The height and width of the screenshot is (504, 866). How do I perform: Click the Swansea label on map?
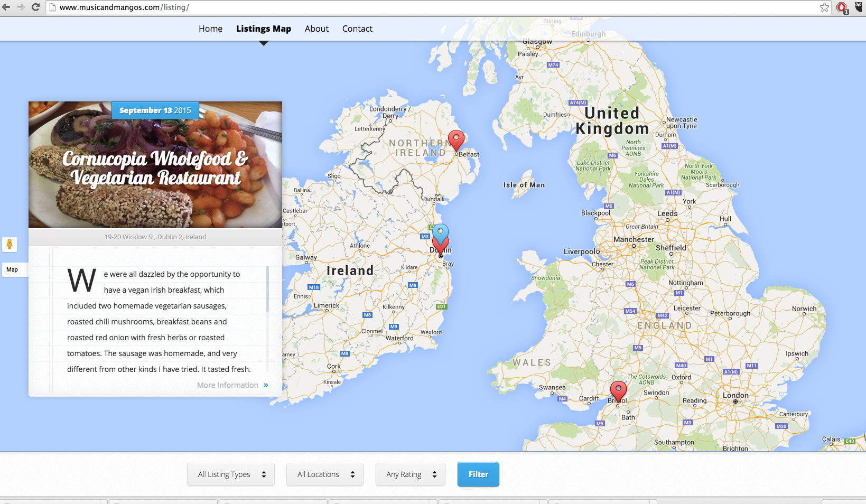[552, 387]
